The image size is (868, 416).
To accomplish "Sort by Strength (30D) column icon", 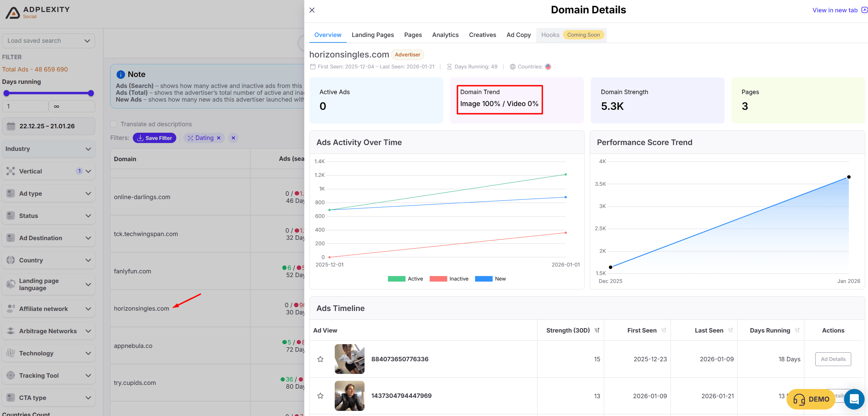I will pos(597,330).
